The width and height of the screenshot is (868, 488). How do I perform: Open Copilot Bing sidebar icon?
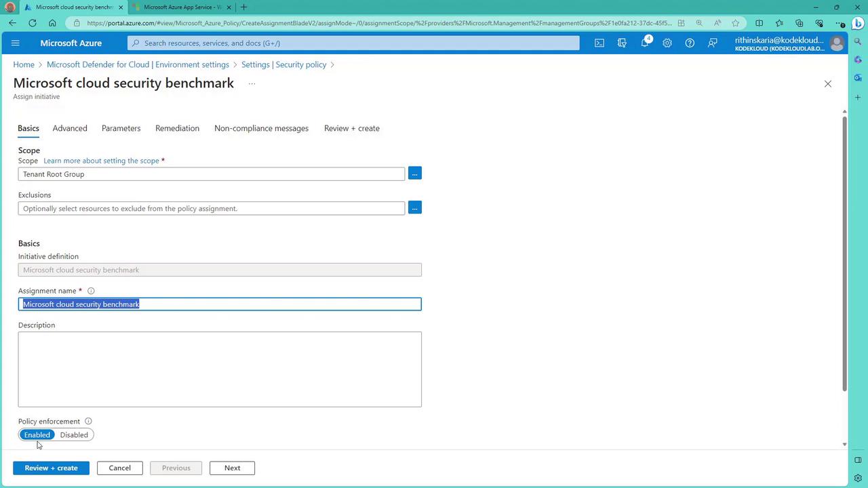pyautogui.click(x=858, y=23)
